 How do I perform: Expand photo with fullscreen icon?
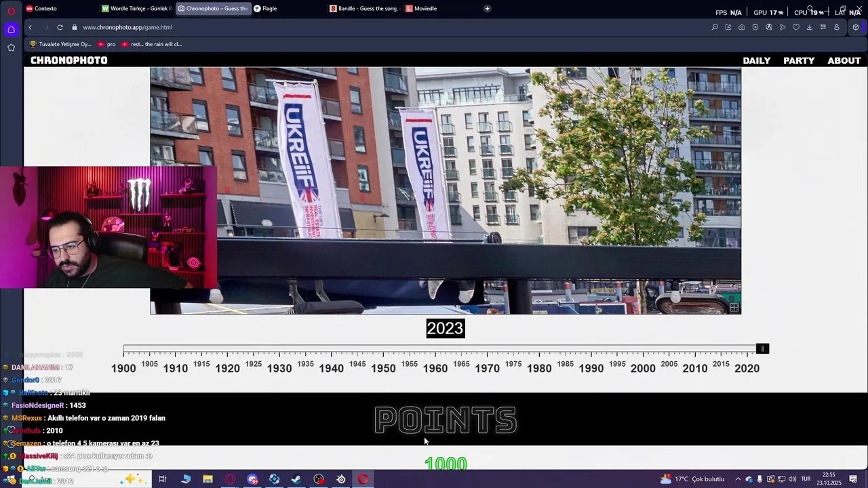(734, 307)
